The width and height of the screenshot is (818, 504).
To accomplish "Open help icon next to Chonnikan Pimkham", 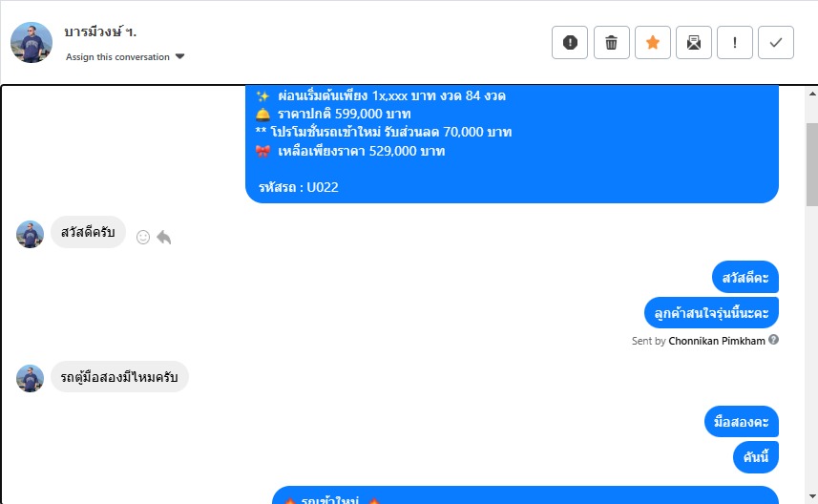I will pos(774,340).
